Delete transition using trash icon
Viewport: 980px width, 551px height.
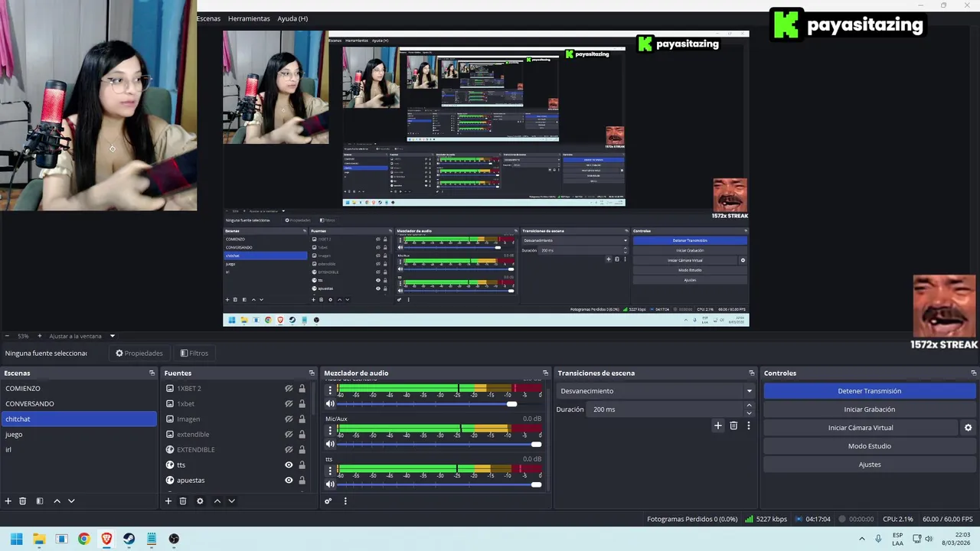[733, 425]
